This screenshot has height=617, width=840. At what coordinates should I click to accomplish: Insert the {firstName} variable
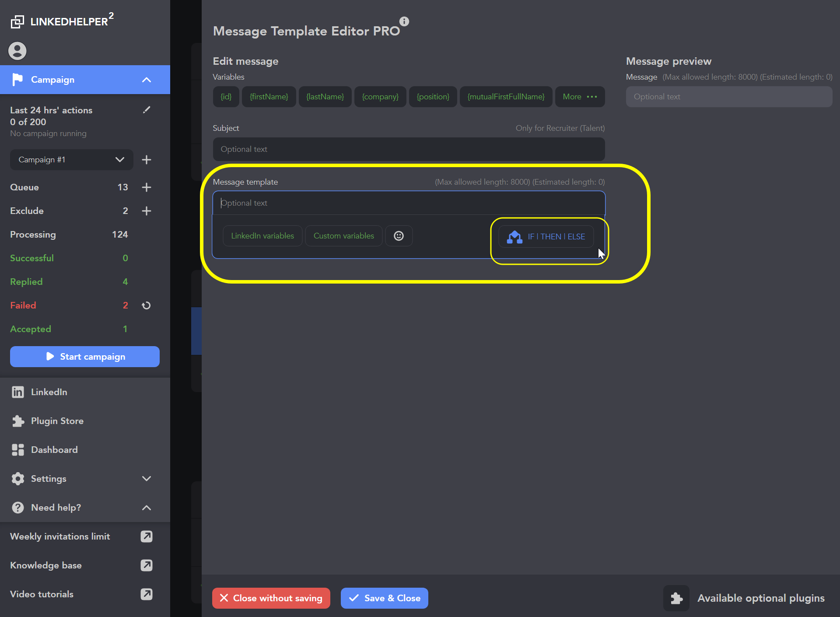click(x=269, y=97)
